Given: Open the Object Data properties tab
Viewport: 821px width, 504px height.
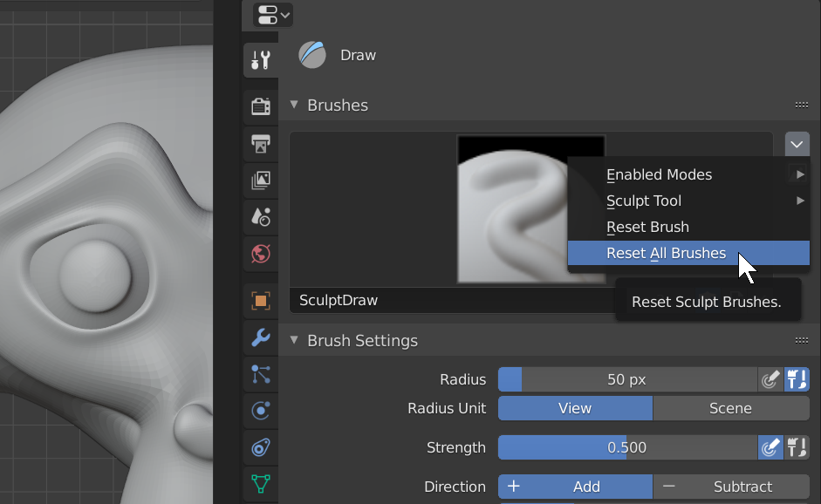Looking at the screenshot, I should pyautogui.click(x=260, y=485).
